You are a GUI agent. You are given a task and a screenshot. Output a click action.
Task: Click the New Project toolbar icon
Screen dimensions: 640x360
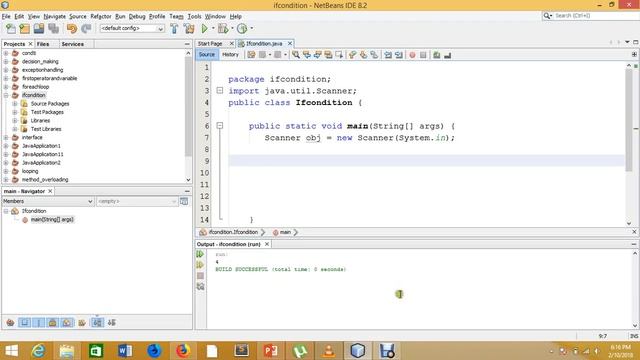point(24,29)
